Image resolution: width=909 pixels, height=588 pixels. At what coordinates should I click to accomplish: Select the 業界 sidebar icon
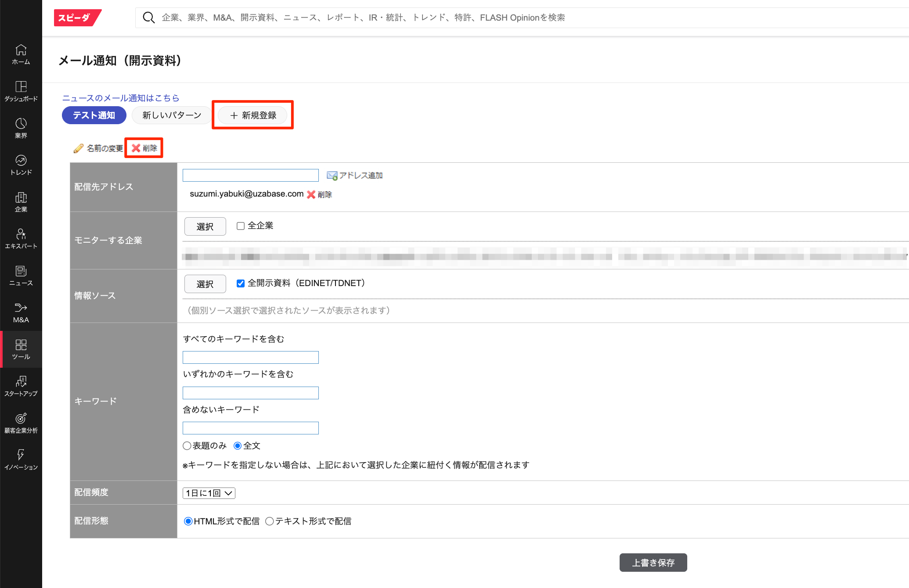pos(21,128)
